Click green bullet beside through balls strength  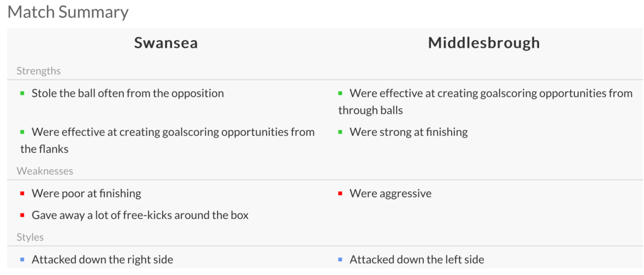(x=341, y=94)
